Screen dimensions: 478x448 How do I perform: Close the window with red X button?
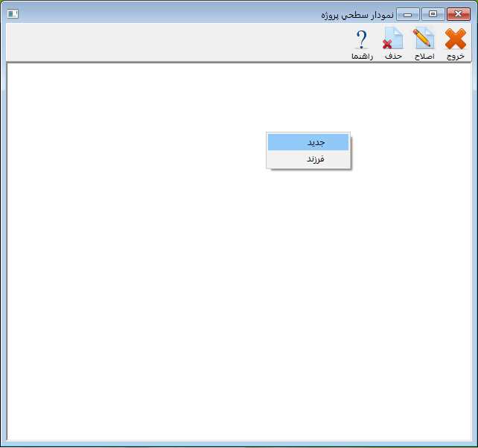pos(459,14)
